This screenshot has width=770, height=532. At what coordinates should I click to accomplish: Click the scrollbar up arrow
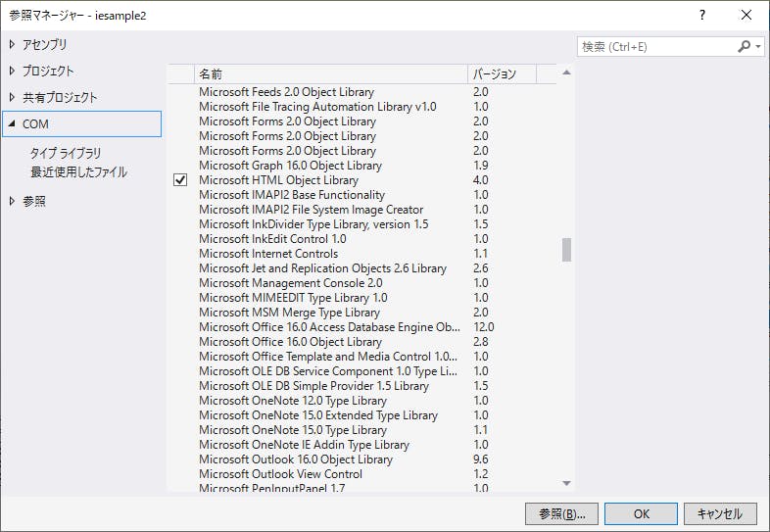point(566,73)
